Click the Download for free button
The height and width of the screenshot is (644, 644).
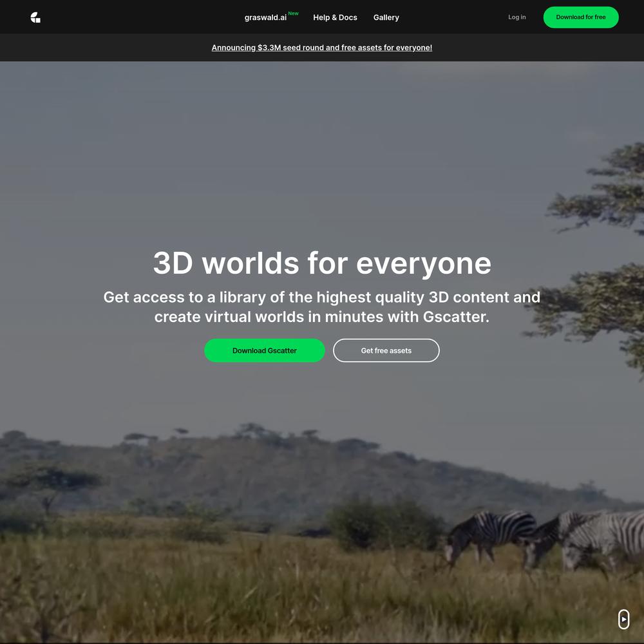click(x=581, y=17)
